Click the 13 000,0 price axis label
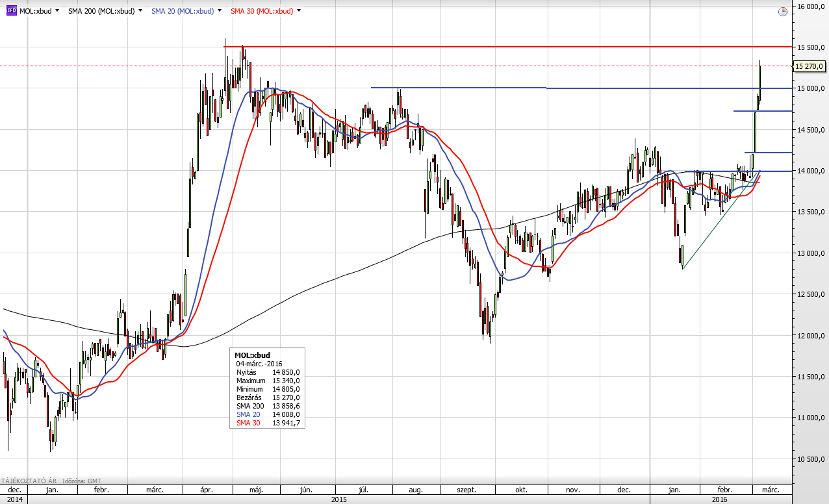 click(x=811, y=253)
